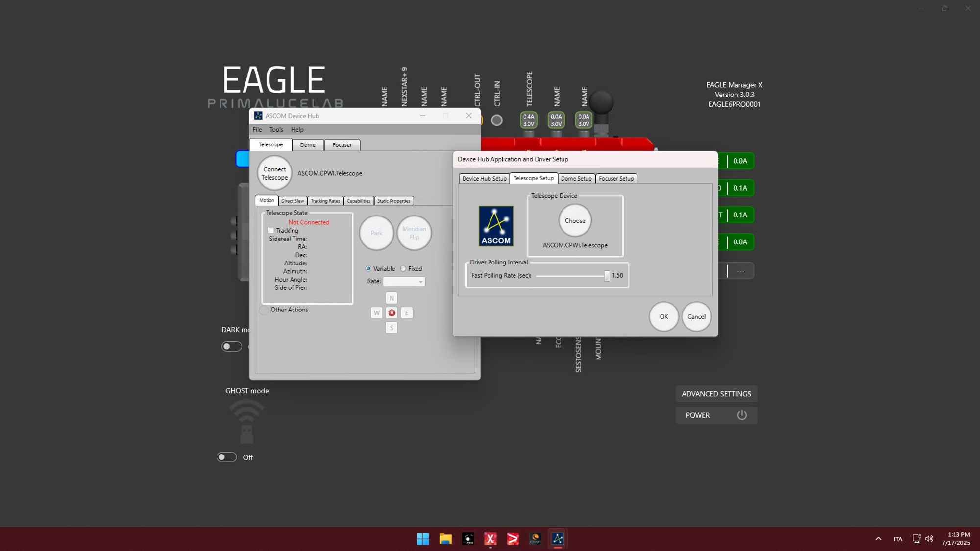The width and height of the screenshot is (980, 551).
Task: Switch to the Dome tab
Action: click(308, 145)
